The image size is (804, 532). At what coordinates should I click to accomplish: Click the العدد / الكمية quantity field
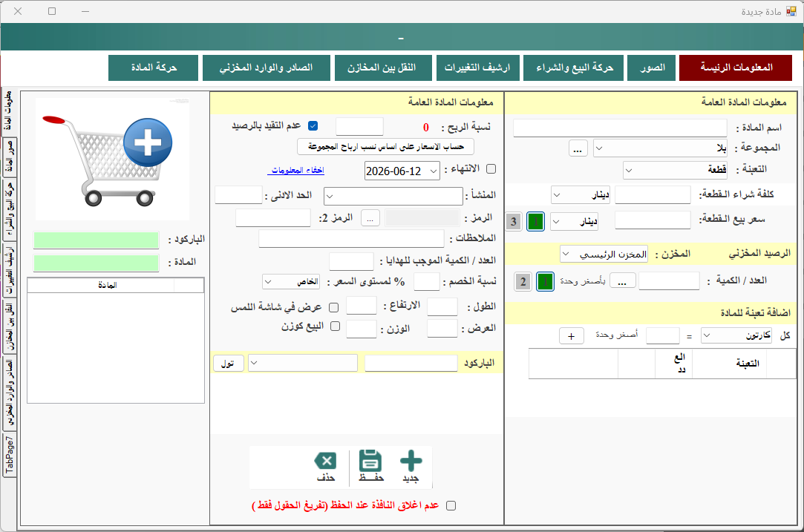pyautogui.click(x=669, y=281)
